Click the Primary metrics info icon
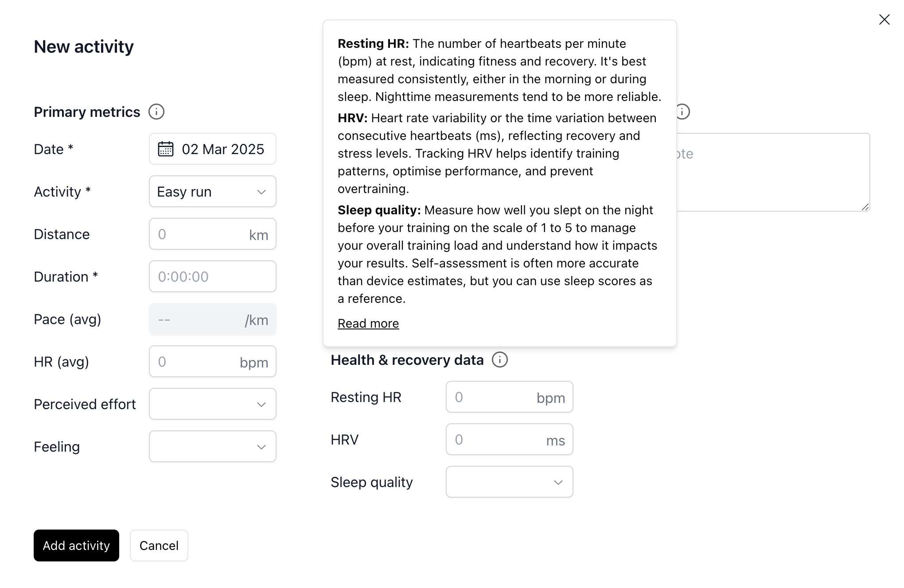Viewport: 904px width, 588px height. click(x=156, y=112)
